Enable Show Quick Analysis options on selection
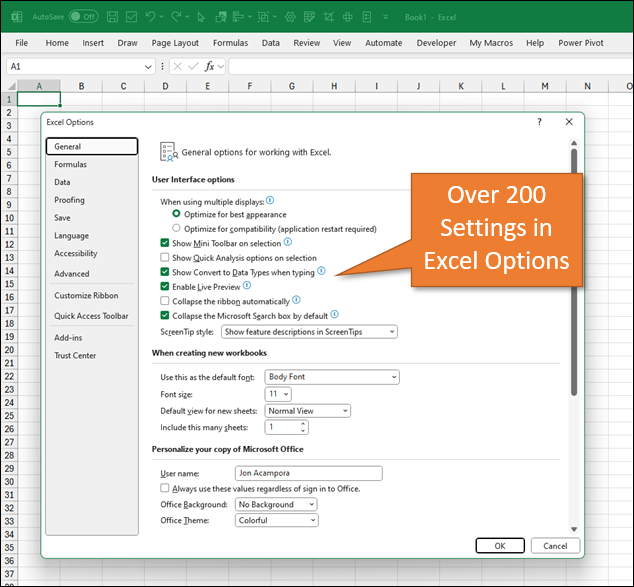The height and width of the screenshot is (587, 634). pos(165,257)
